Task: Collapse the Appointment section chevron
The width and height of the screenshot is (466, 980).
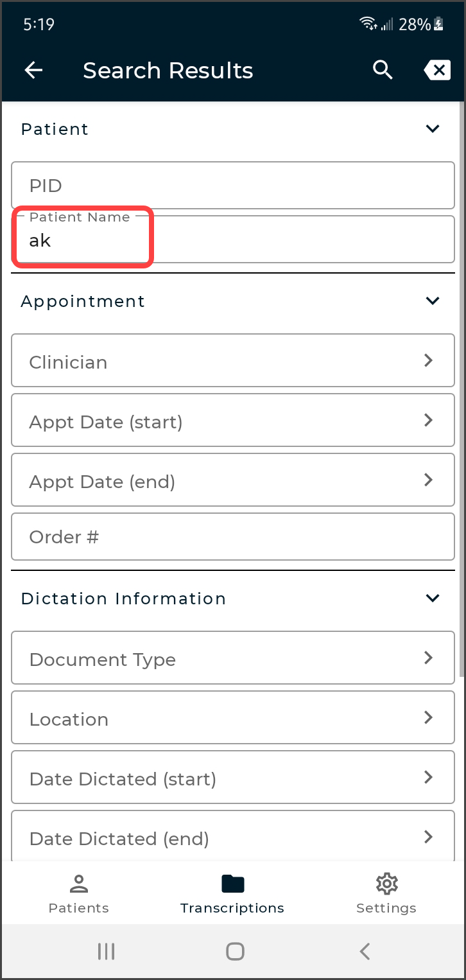Action: [x=433, y=301]
